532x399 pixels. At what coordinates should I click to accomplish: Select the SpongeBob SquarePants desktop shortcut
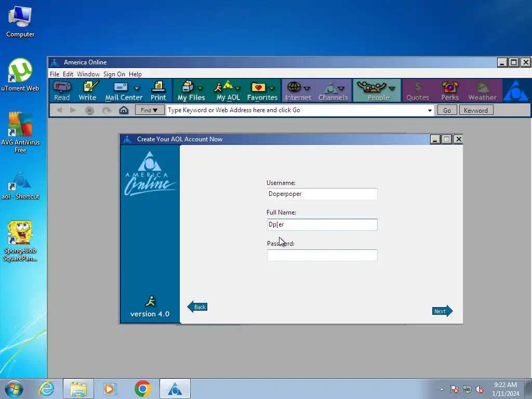coord(20,241)
